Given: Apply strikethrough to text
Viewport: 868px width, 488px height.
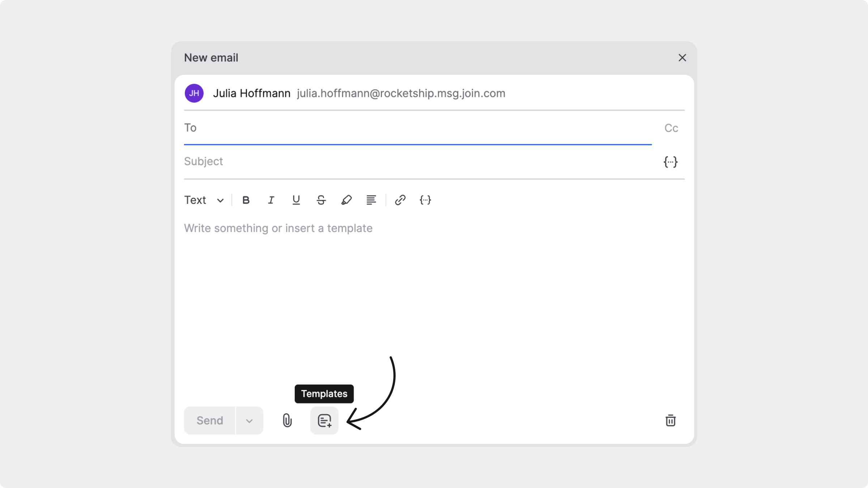Looking at the screenshot, I should click(321, 200).
